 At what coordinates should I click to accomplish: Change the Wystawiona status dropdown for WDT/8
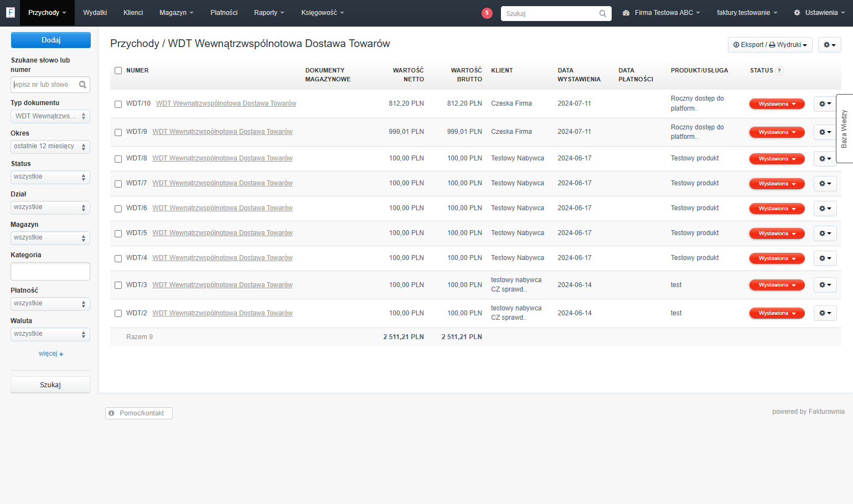coord(777,159)
